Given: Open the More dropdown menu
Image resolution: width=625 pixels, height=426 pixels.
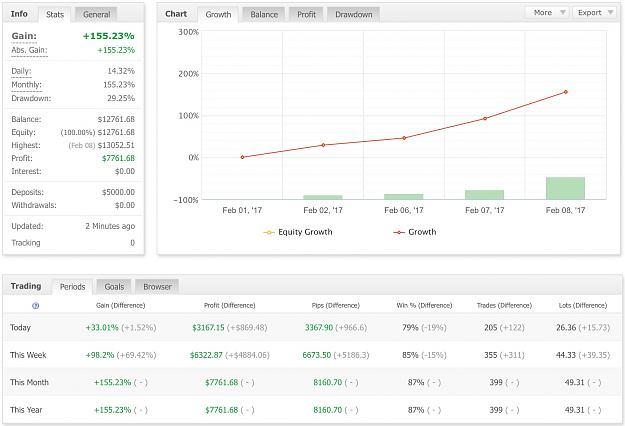Looking at the screenshot, I should [x=548, y=13].
